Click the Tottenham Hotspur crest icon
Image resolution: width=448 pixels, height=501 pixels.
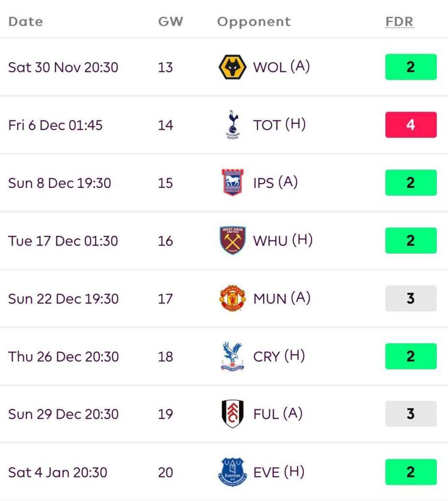click(x=232, y=125)
